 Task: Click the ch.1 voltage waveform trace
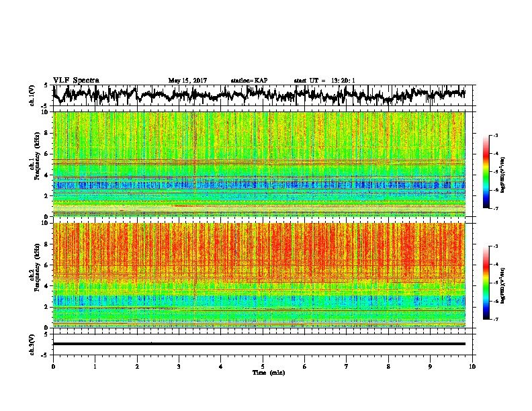coord(259,95)
